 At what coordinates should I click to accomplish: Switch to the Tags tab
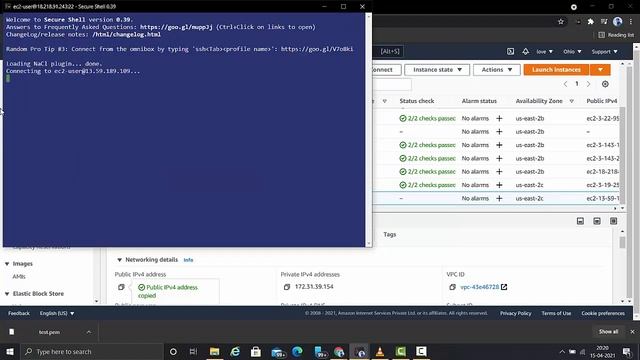(x=389, y=234)
